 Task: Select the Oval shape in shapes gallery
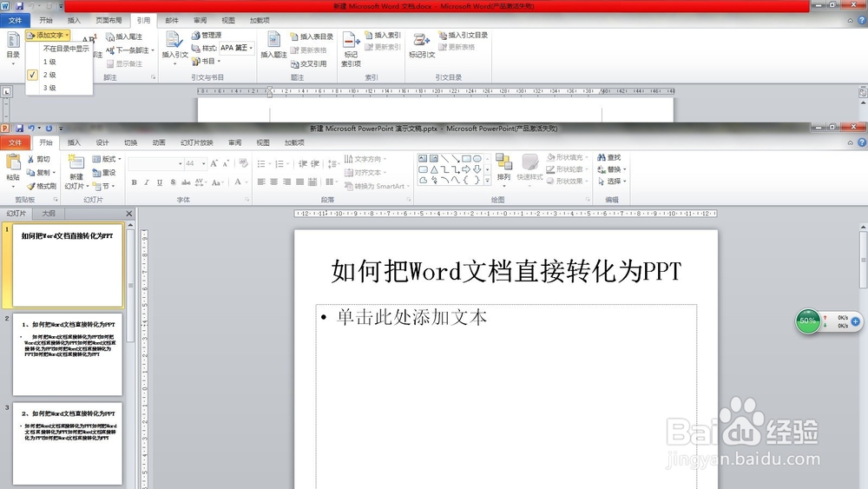tap(477, 159)
